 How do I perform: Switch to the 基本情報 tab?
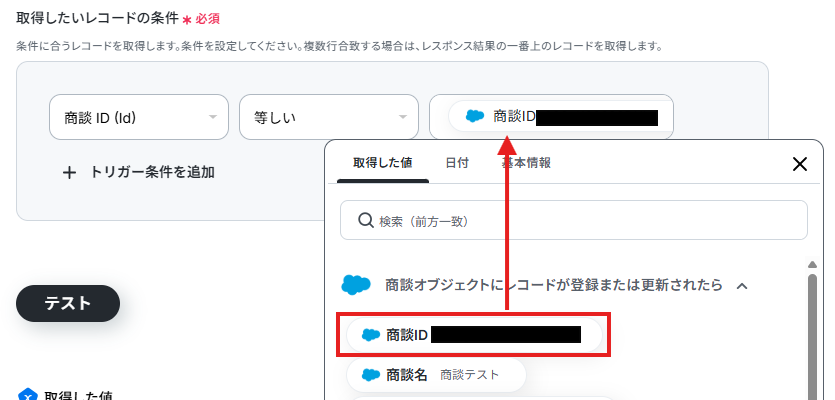[526, 163]
